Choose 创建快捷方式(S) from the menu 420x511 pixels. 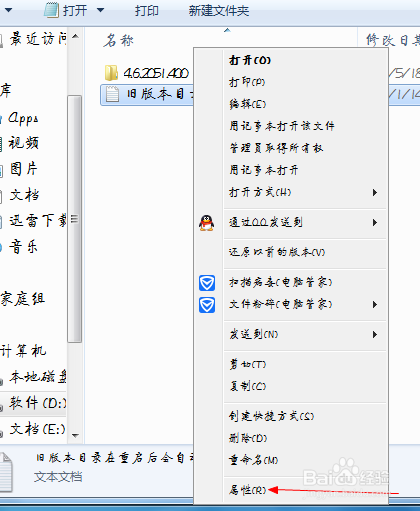pyautogui.click(x=272, y=416)
